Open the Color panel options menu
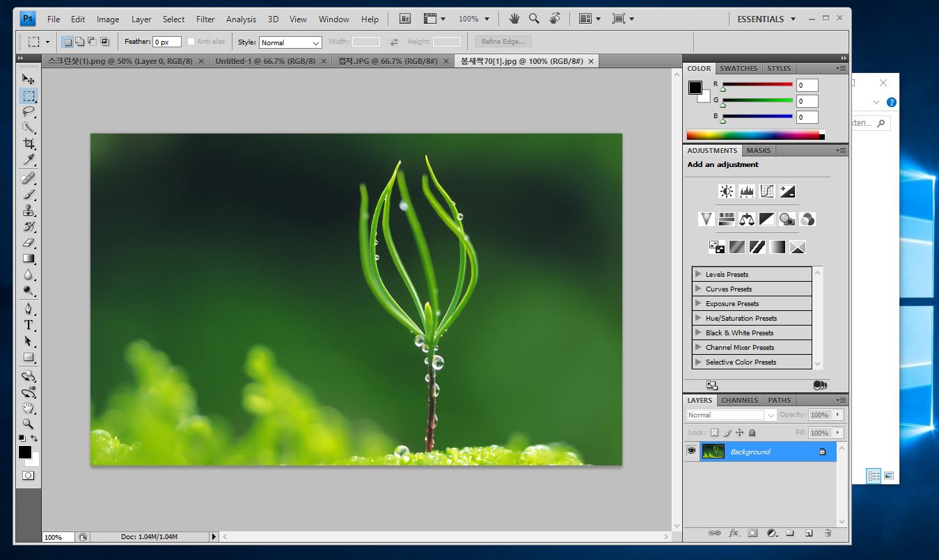 point(841,68)
